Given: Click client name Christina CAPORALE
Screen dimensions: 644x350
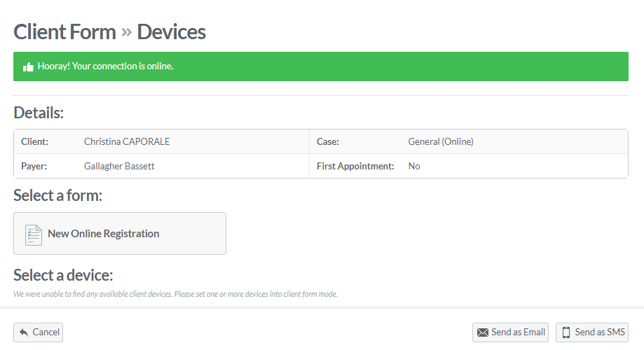Looking at the screenshot, I should 127,141.
